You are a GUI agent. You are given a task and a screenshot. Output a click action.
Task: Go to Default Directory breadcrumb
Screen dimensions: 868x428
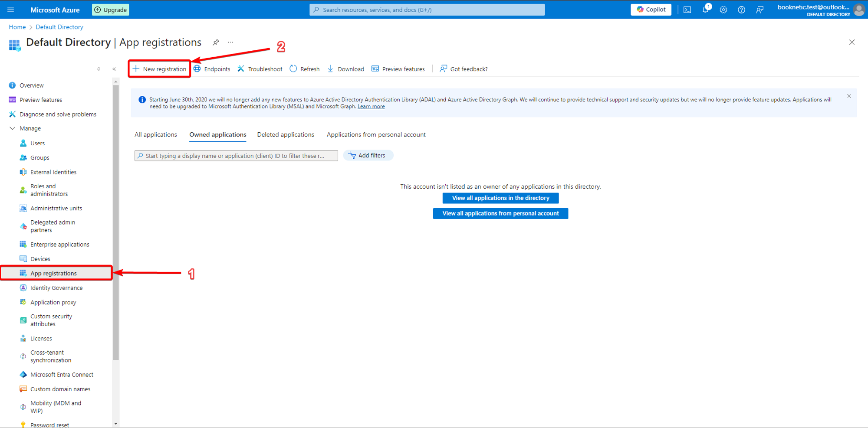point(59,27)
